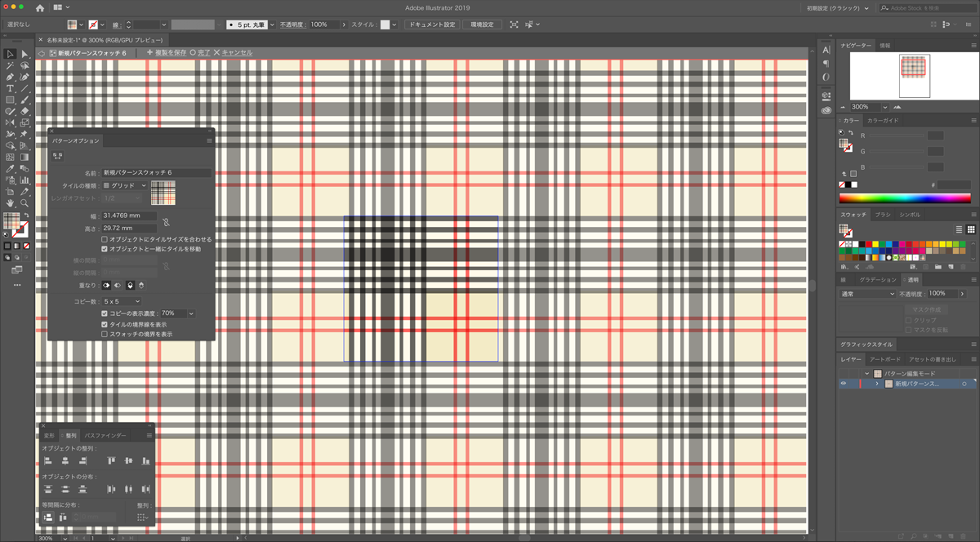Expand 新規パターンス sublayer arrow
This screenshot has height=542, width=980.
(876, 383)
